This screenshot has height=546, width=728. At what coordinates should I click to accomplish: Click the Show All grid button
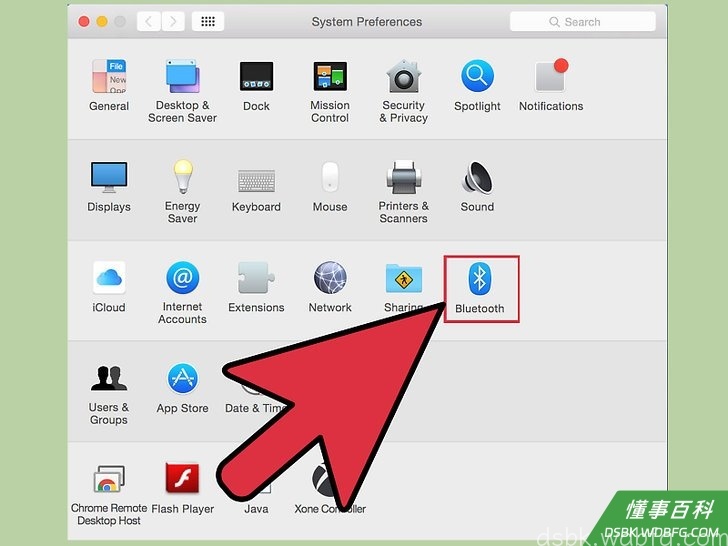(208, 21)
